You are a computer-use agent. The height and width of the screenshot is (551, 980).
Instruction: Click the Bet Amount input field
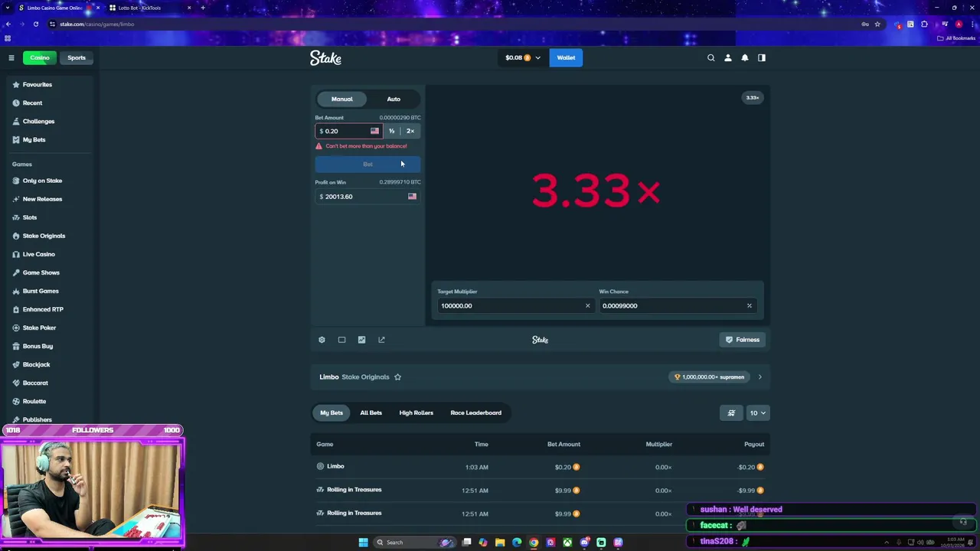[x=348, y=131]
